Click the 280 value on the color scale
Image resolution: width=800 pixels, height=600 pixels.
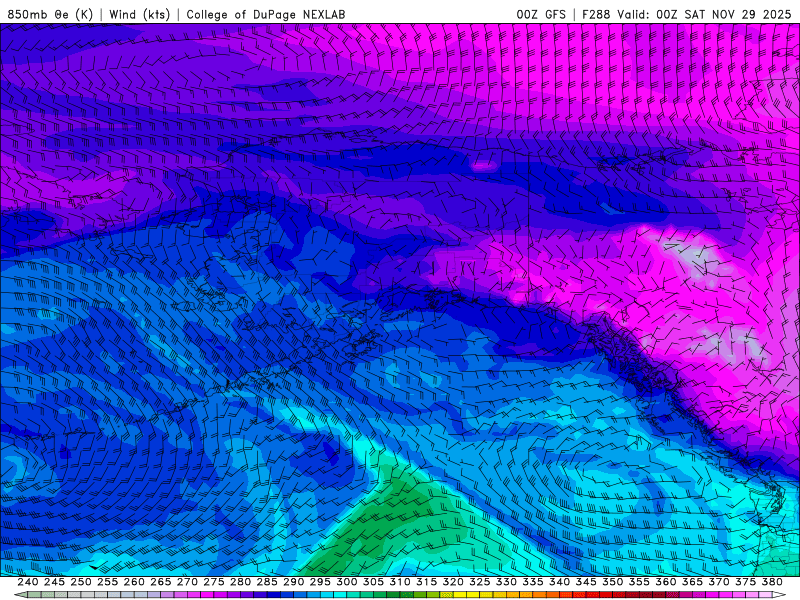coord(240,582)
